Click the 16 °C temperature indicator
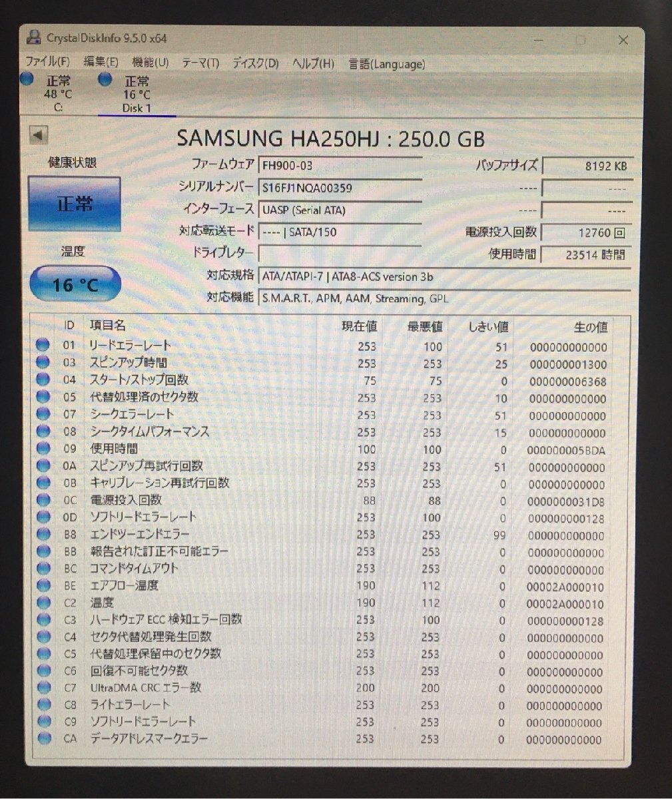672x799 pixels. (75, 284)
